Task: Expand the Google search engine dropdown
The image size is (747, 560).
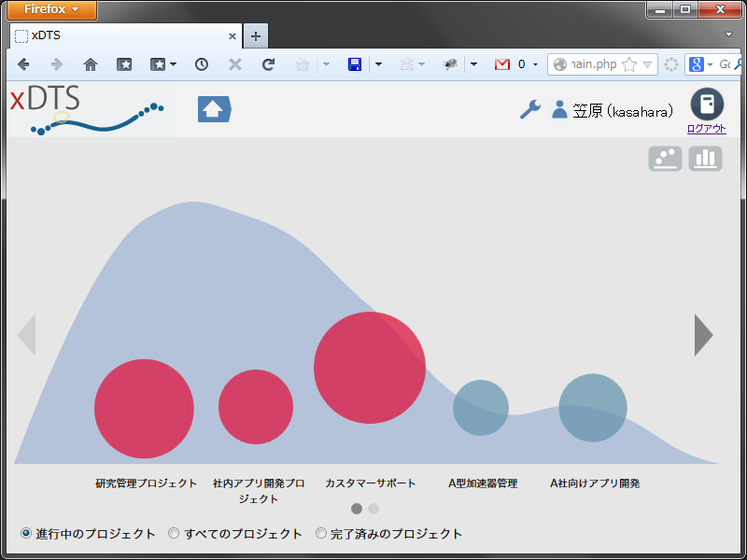Action: pos(710,64)
